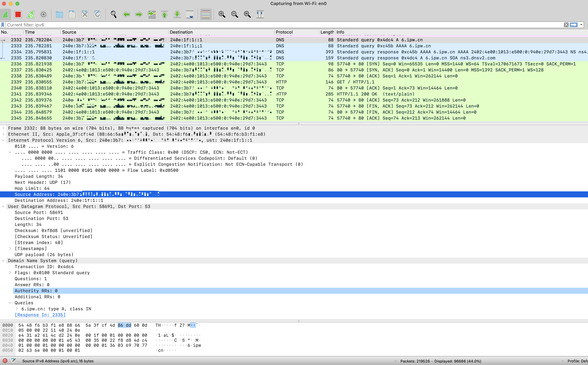588x365 pixels.
Task: Select packet 2335 DNS response row
Action: coord(294,58)
